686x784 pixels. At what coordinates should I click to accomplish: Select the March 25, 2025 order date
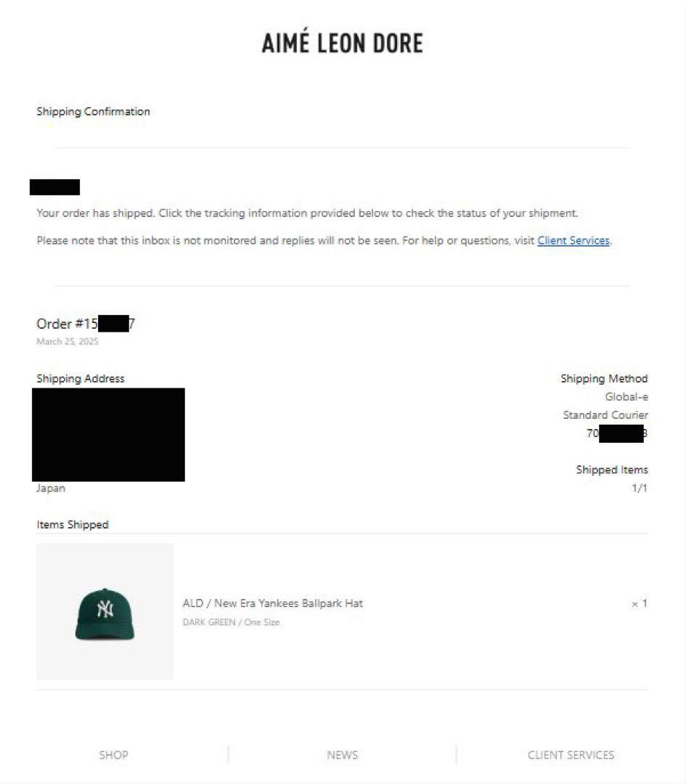68,341
